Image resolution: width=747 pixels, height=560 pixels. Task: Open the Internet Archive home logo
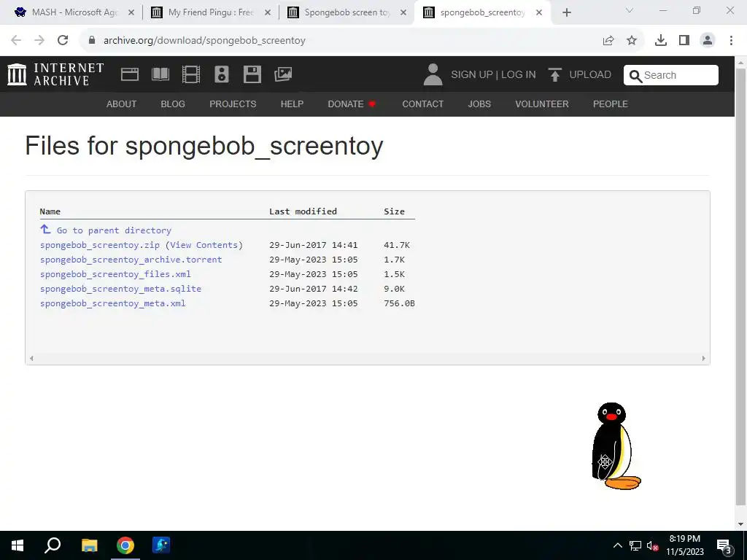pyautogui.click(x=55, y=75)
